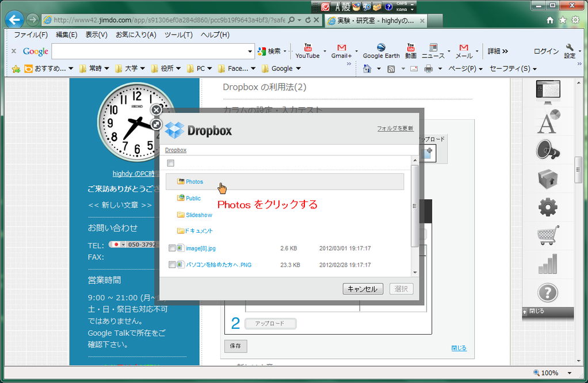Click the search magnifier in address bar

(x=291, y=20)
